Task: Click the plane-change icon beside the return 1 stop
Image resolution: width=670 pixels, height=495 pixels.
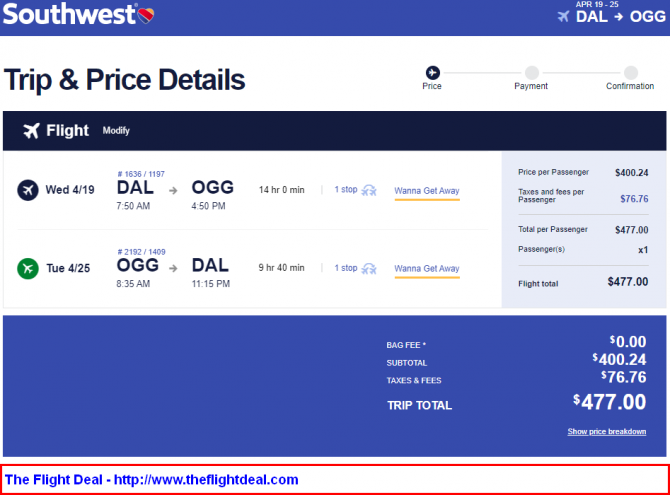Action: pos(369,268)
